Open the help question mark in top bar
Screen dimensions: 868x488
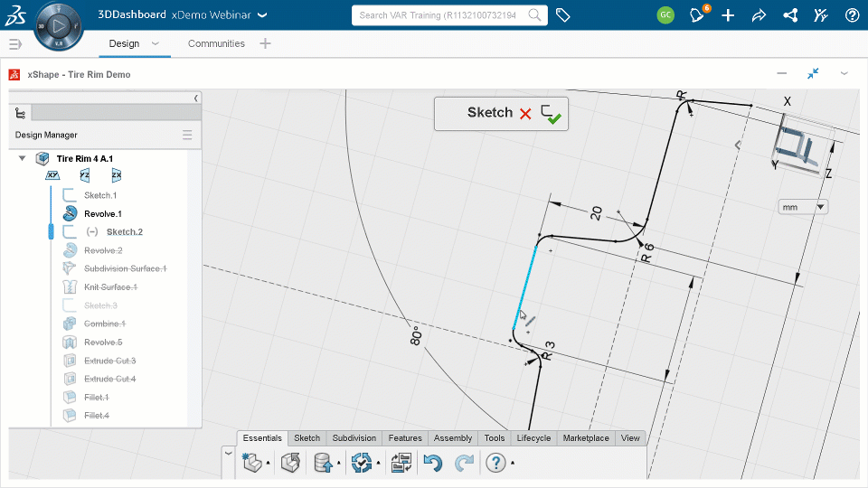(852, 15)
